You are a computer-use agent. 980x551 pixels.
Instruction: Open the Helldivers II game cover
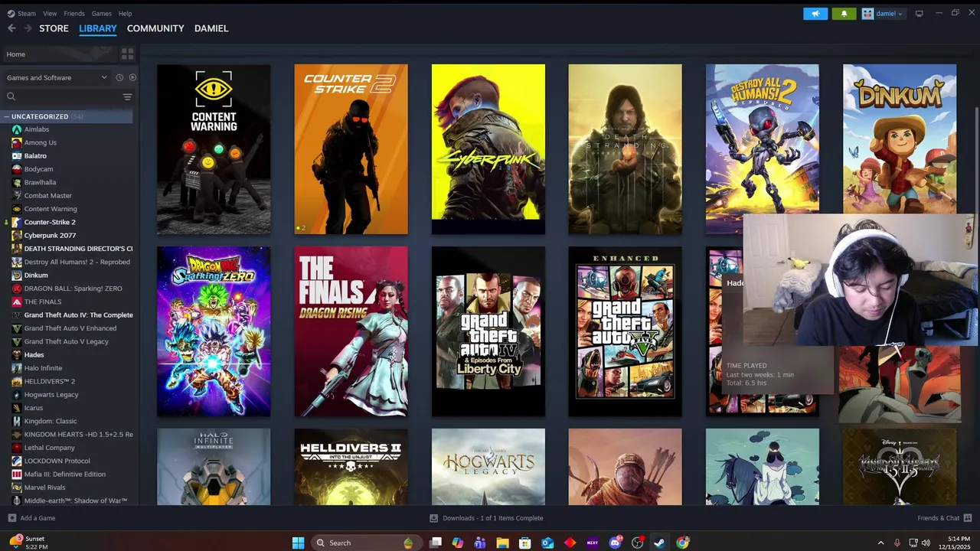coord(351,467)
